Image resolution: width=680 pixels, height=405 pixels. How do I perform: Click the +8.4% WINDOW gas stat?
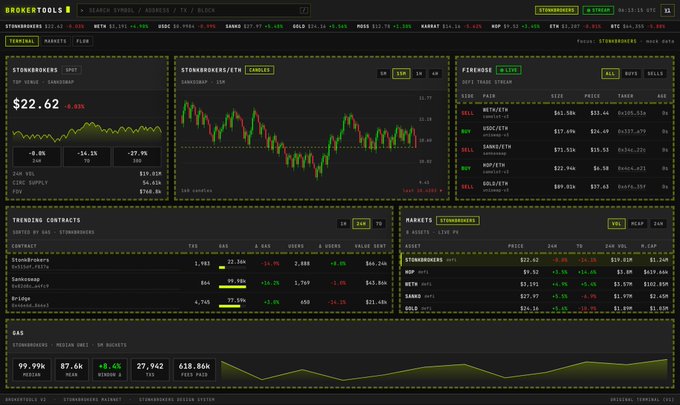coord(110,369)
